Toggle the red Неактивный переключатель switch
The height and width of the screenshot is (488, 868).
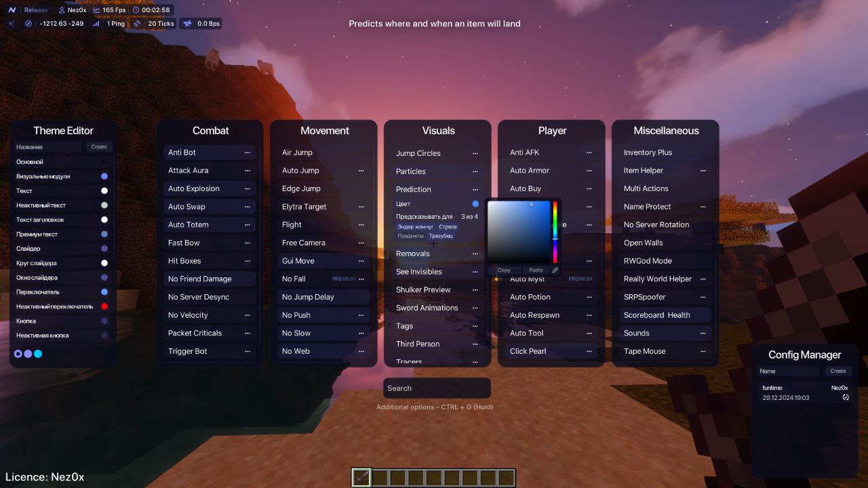tap(103, 306)
